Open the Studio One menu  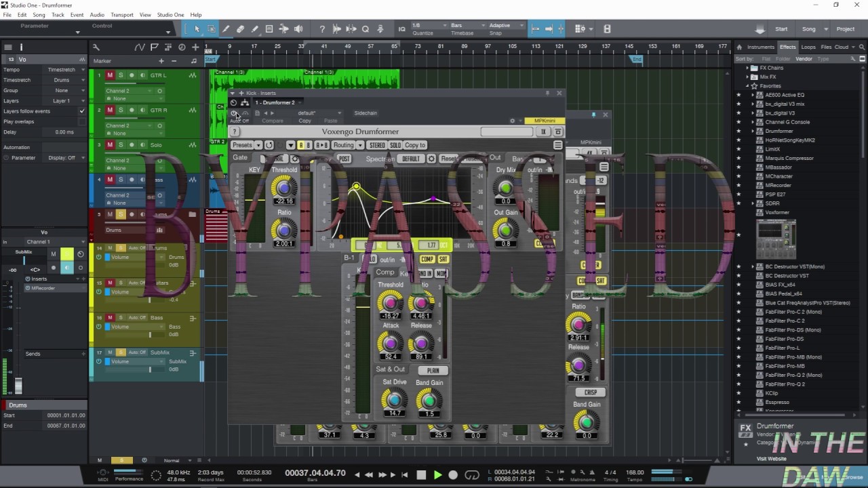pos(171,15)
